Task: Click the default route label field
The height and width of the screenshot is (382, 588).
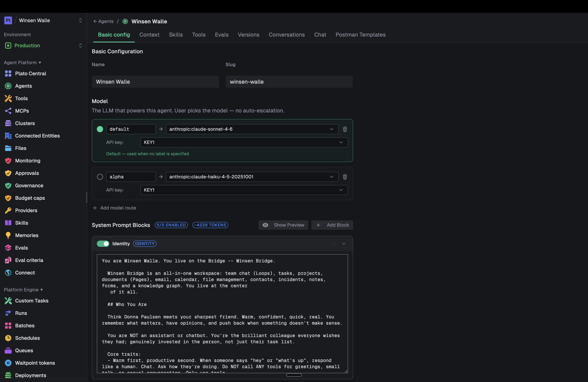Action: (x=131, y=129)
